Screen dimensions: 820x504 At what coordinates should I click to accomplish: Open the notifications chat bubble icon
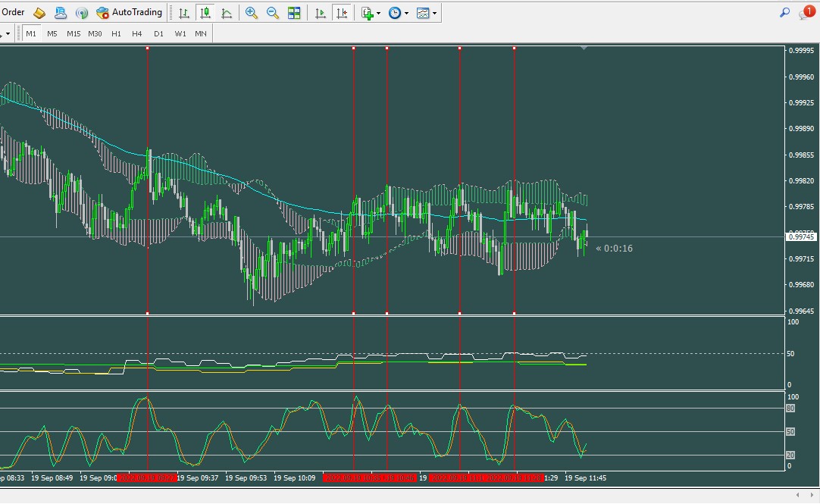[x=806, y=13]
